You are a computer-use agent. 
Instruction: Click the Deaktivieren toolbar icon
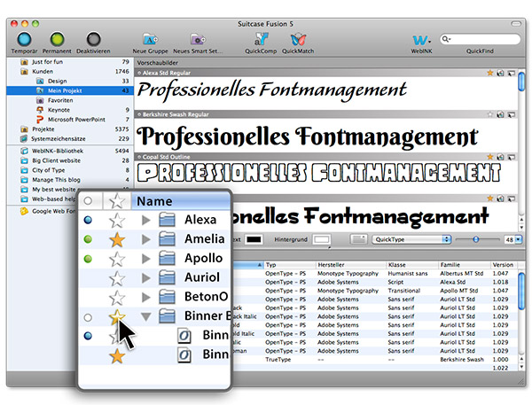(93, 39)
